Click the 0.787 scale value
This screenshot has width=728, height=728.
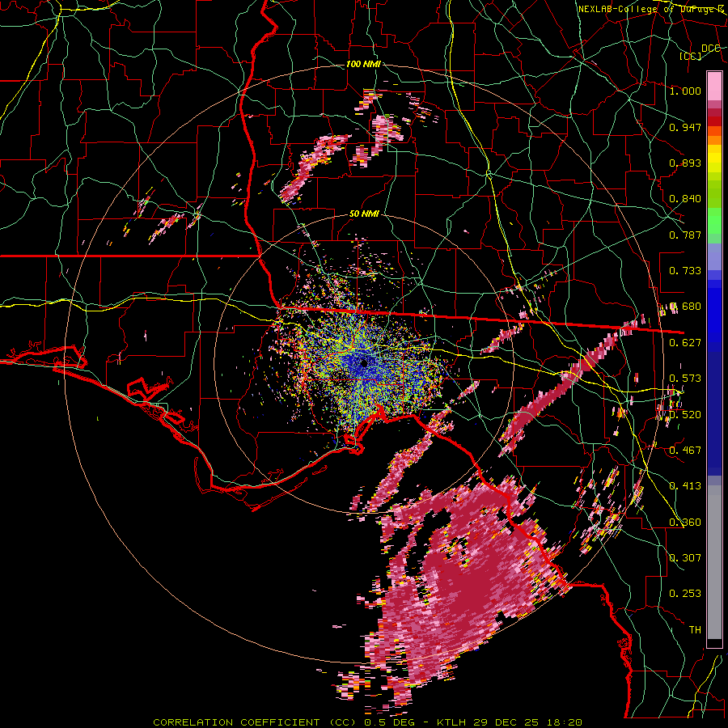click(x=685, y=235)
